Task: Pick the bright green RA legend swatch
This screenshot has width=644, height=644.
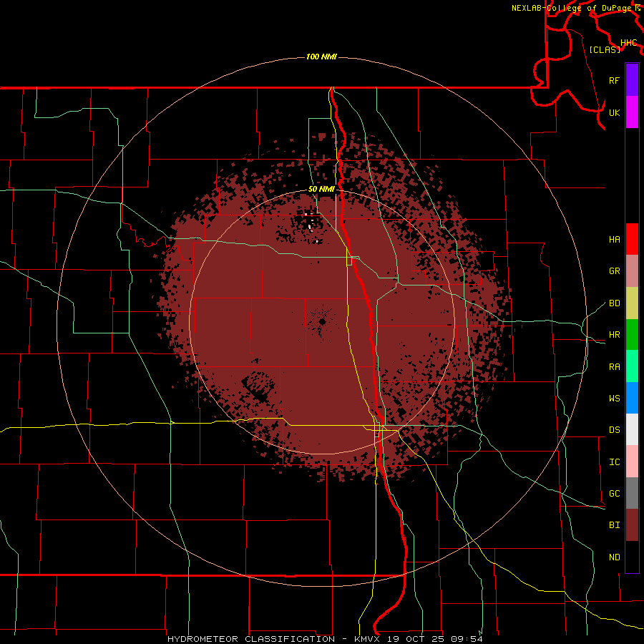Action: click(x=632, y=366)
